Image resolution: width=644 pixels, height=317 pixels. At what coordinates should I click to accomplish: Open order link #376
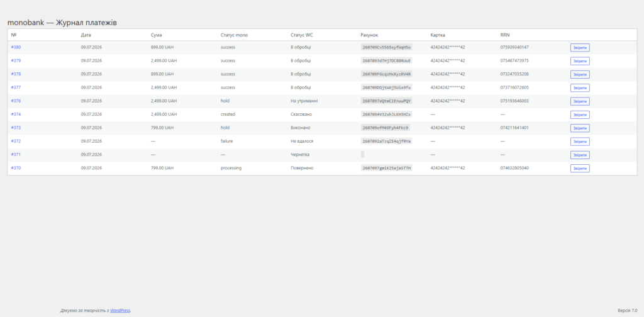click(x=16, y=101)
